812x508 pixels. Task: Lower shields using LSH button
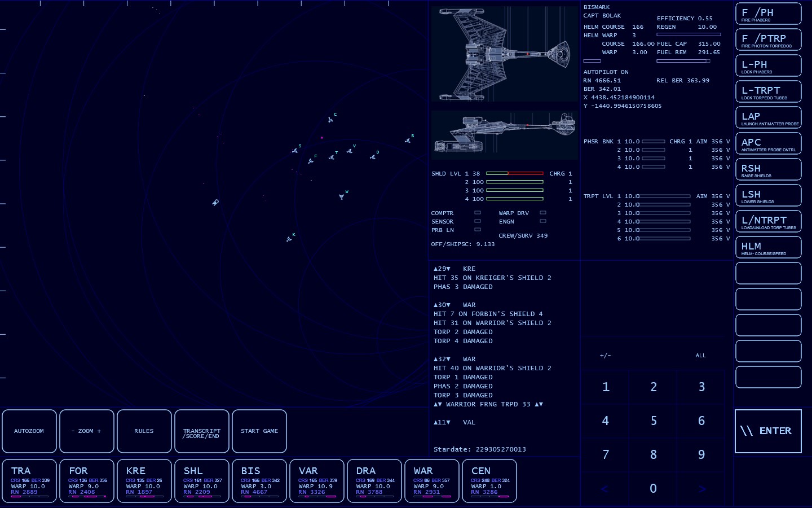[x=768, y=195]
